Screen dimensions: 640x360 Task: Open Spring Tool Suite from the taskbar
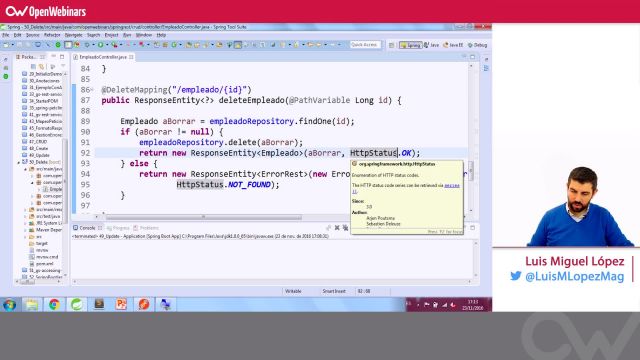(77, 304)
